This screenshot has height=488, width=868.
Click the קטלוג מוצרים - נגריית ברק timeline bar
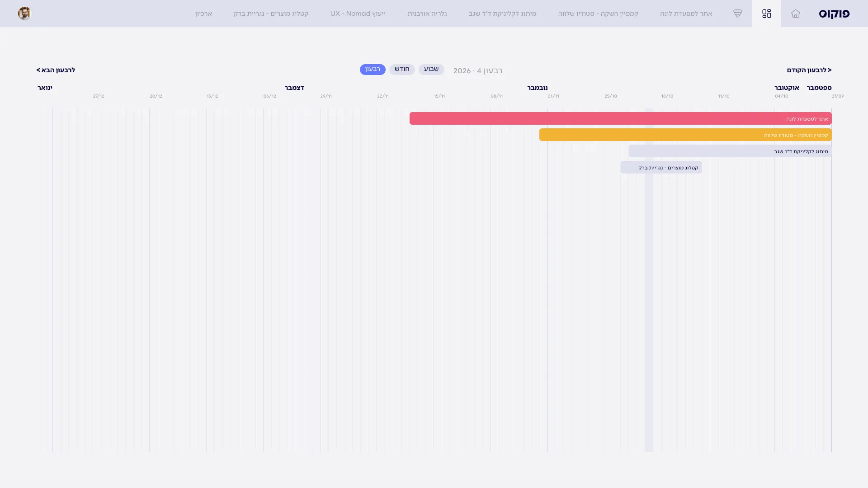coord(661,167)
